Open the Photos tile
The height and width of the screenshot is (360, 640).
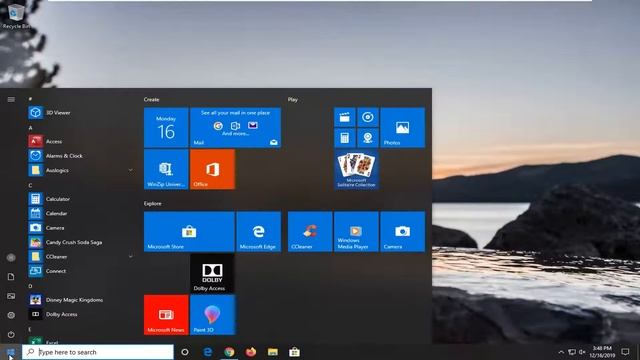pyautogui.click(x=402, y=127)
